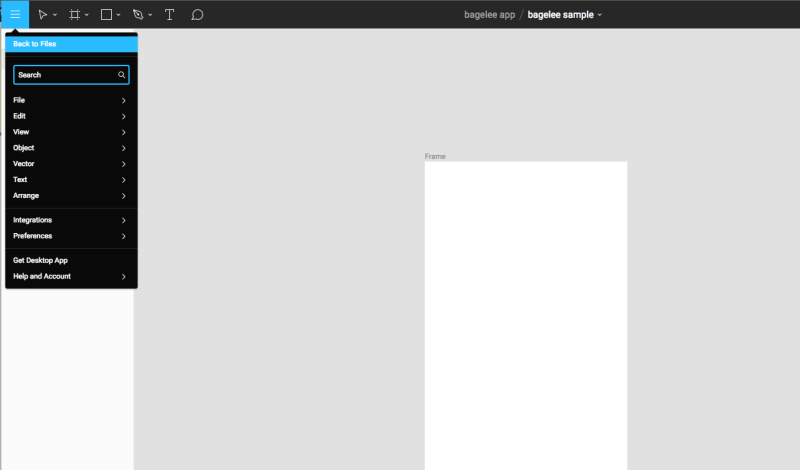Open bagelee sample file name dropdown
The height and width of the screenshot is (470, 800).
point(599,15)
